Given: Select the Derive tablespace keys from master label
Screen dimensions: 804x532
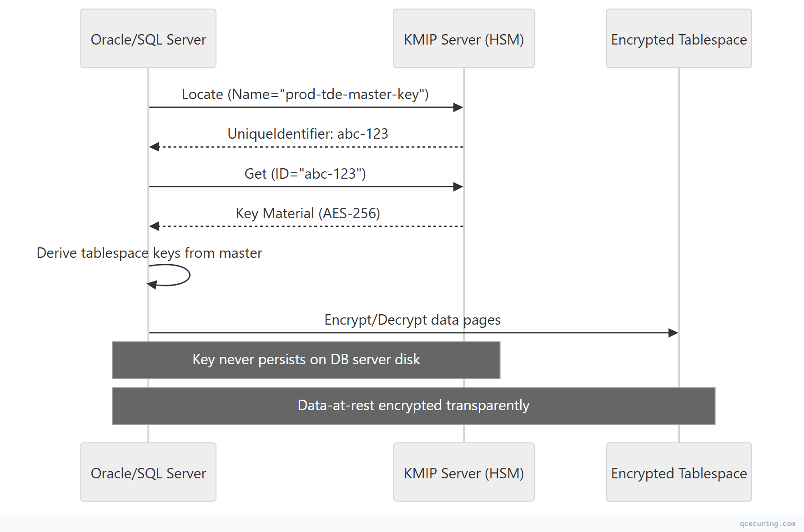Looking at the screenshot, I should (x=149, y=253).
